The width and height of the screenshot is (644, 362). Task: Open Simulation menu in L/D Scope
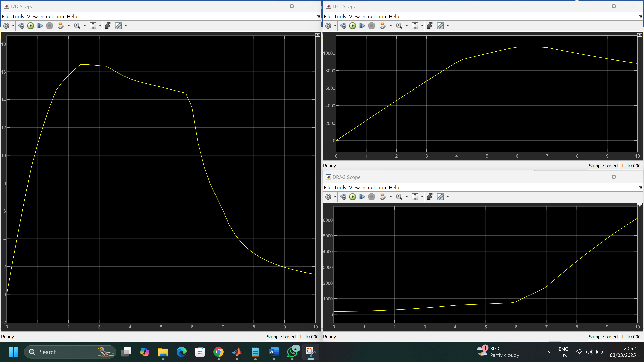(x=52, y=16)
